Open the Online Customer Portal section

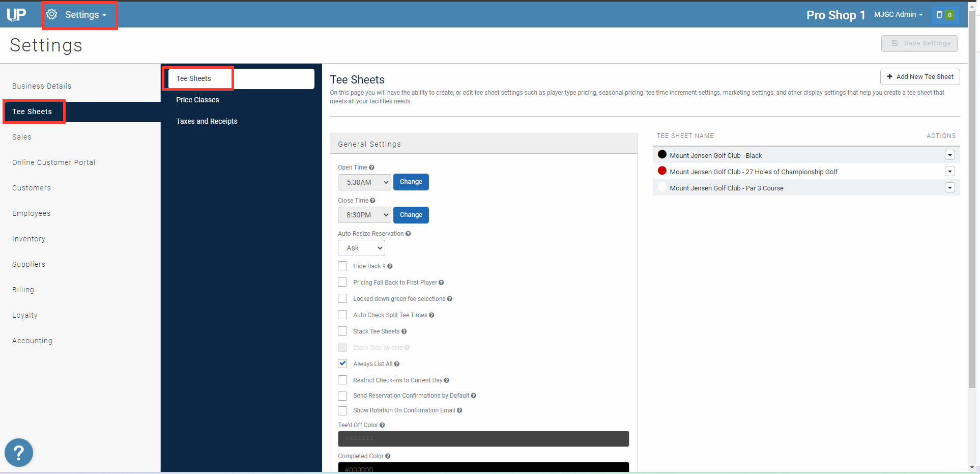click(54, 162)
